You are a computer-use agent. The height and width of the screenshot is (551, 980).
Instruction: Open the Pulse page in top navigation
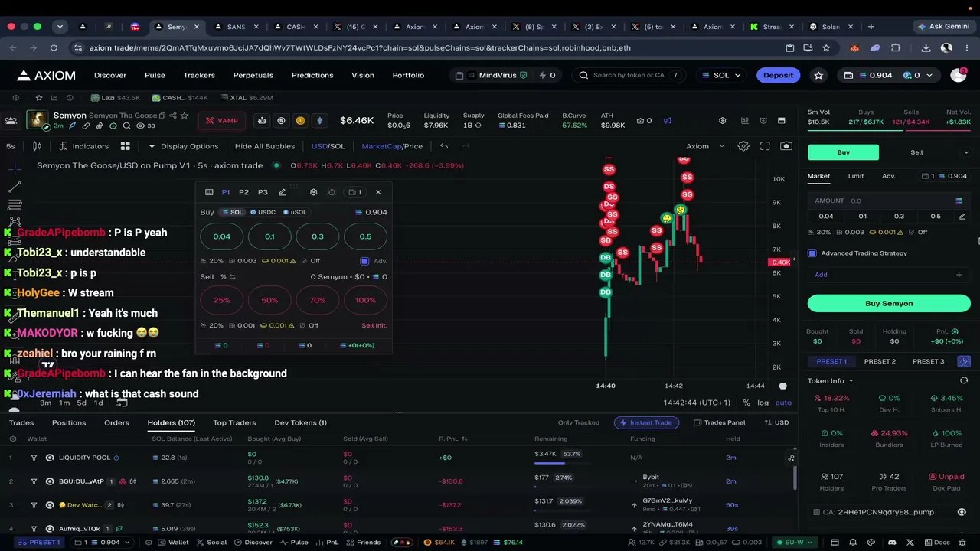(x=155, y=75)
